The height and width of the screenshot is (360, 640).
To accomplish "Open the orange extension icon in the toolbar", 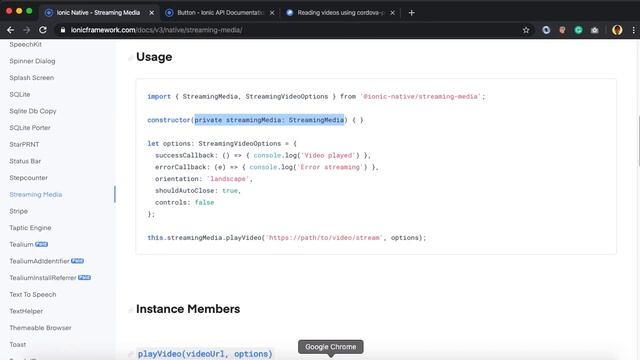I will coord(562,30).
